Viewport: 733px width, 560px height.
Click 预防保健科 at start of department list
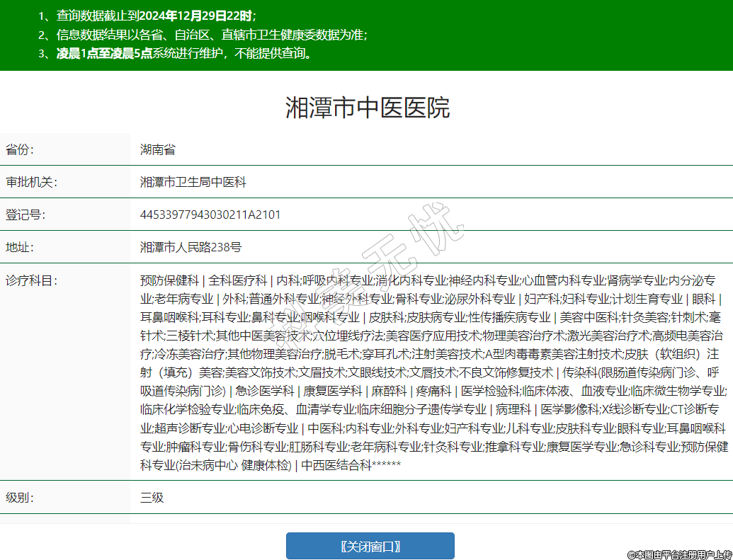tap(169, 280)
